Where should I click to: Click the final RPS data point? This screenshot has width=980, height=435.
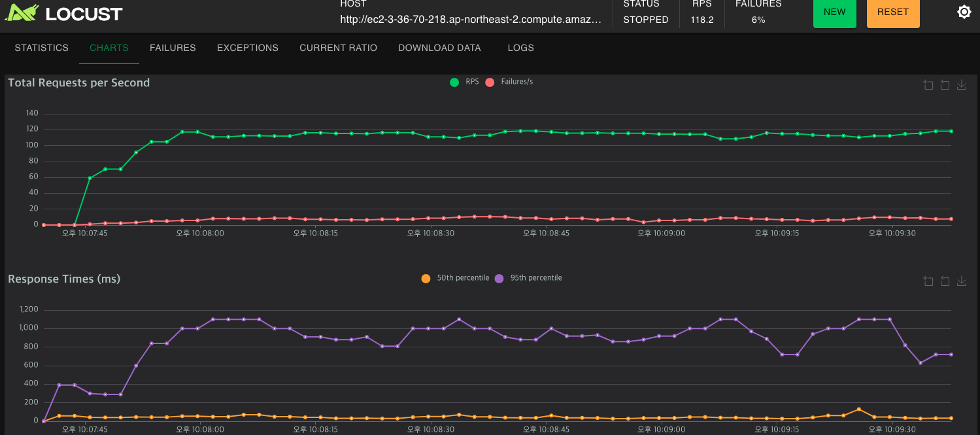tap(951, 131)
